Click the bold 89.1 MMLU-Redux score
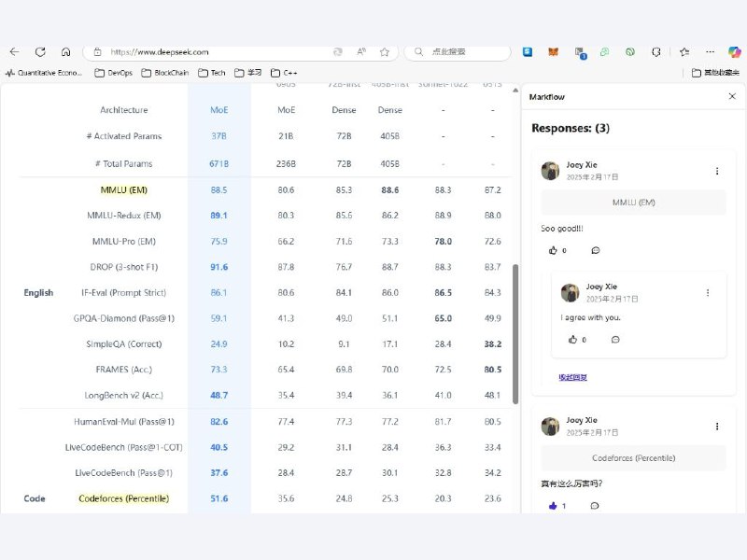The image size is (747, 560). click(x=219, y=216)
